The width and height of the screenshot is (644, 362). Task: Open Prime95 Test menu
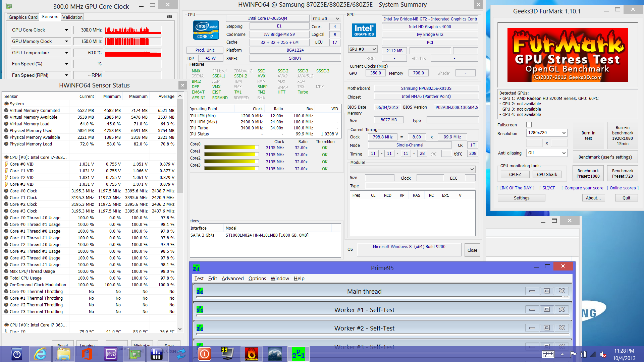199,279
